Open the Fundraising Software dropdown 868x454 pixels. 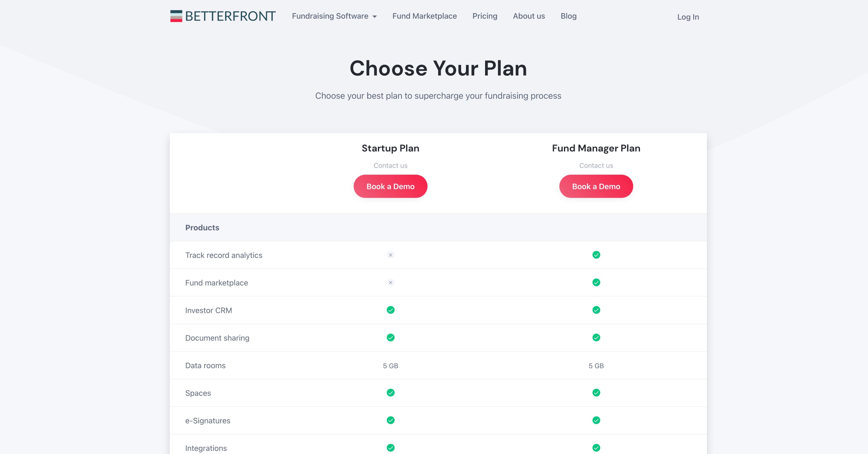[x=334, y=16]
